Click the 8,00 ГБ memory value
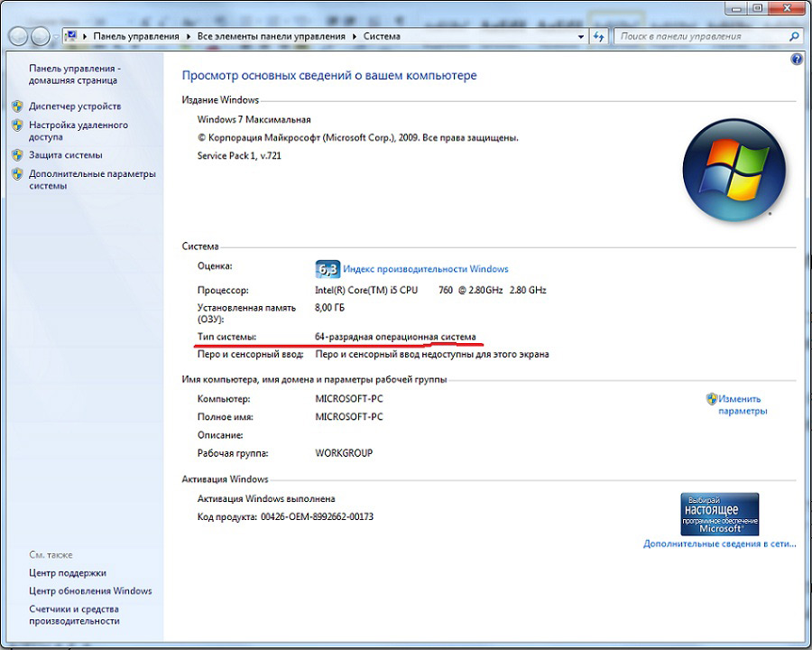This screenshot has width=812, height=650. [329, 308]
